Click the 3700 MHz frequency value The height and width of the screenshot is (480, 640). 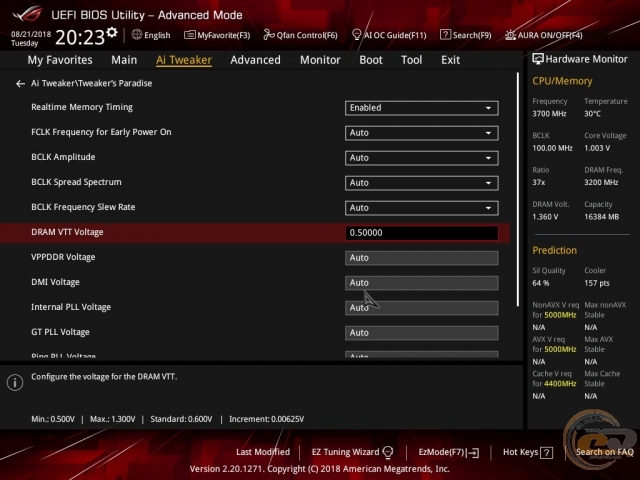[549, 114]
